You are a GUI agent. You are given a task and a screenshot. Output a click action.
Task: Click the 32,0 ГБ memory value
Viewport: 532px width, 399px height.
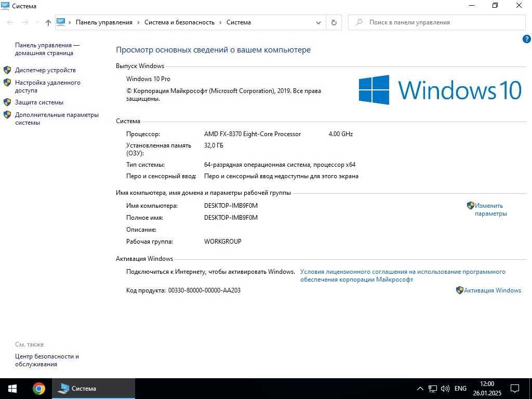tap(214, 145)
